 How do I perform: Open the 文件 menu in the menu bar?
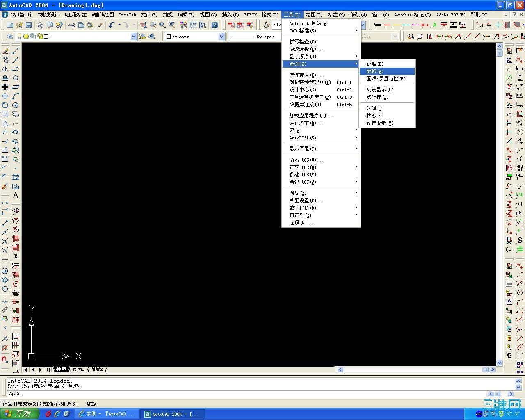pyautogui.click(x=149, y=15)
